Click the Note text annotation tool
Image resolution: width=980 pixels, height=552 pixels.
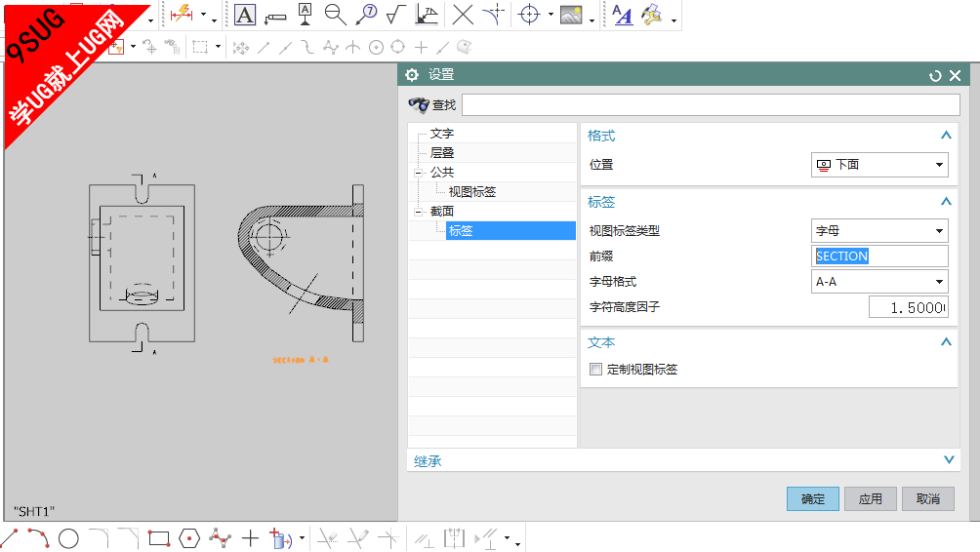pyautogui.click(x=244, y=15)
